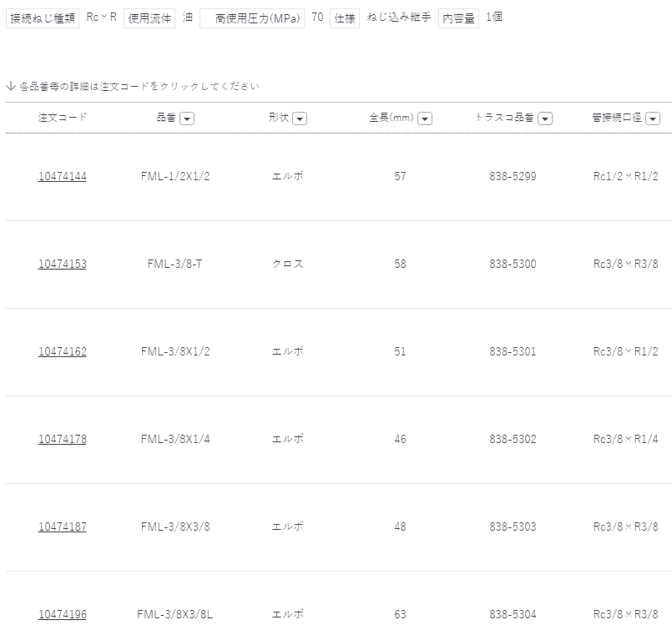The width and height of the screenshot is (672, 640).
Task: Click TRUSCO number 838-5299 cell
Action: [x=513, y=176]
